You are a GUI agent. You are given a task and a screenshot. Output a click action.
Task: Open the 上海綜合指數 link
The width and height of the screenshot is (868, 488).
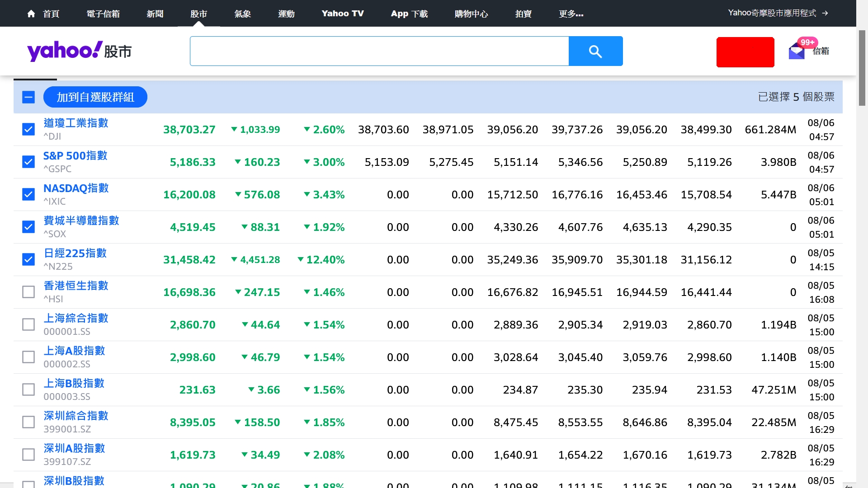76,318
